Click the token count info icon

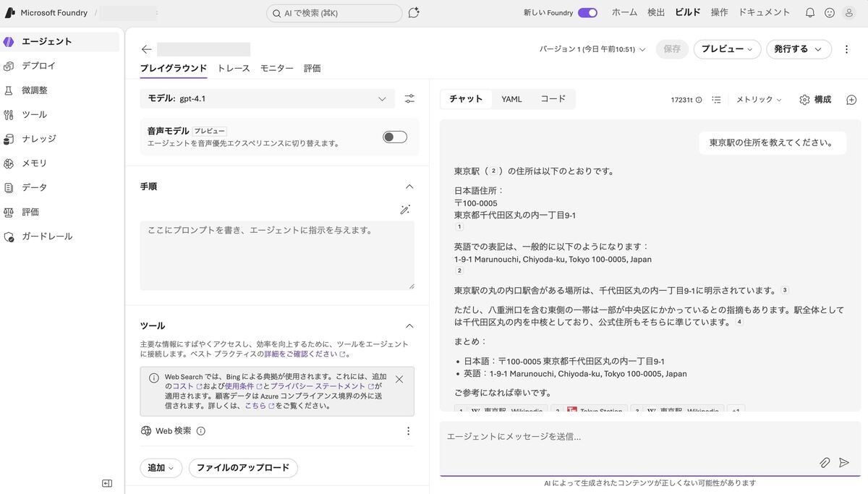tap(699, 100)
